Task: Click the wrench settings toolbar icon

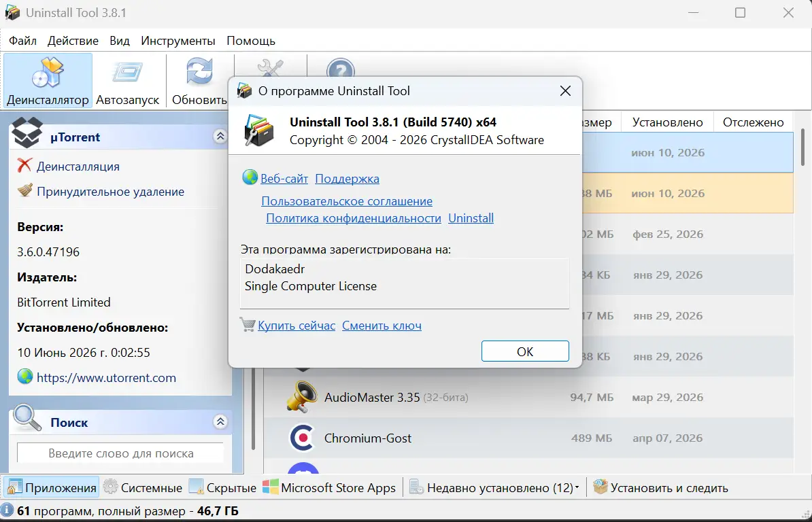Action: coord(270,67)
